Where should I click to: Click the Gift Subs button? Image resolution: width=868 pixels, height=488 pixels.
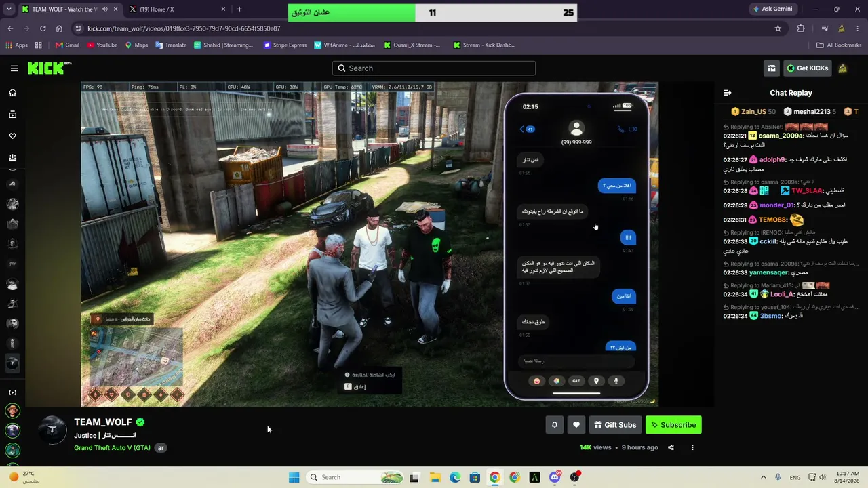click(x=615, y=425)
